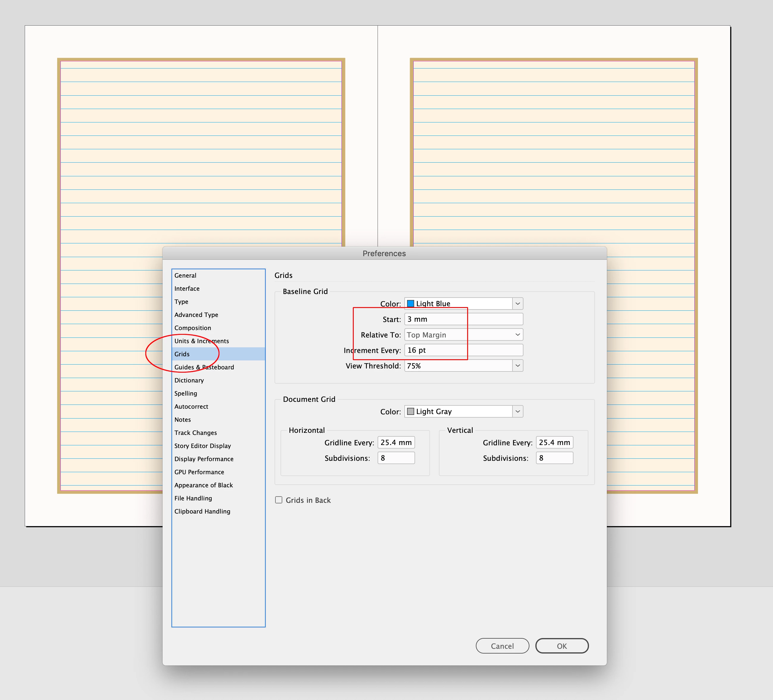
Task: Open the Clipboard Handling preferences
Action: click(x=202, y=511)
